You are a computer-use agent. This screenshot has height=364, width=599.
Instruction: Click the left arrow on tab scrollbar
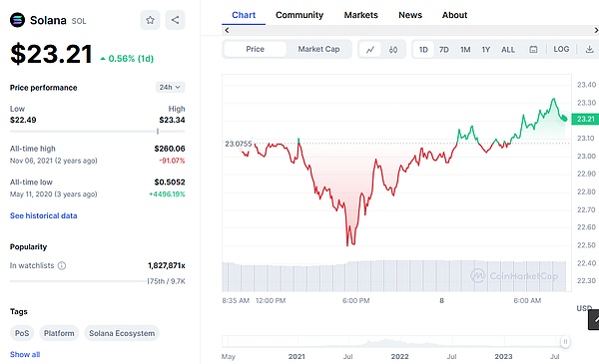pos(227,30)
